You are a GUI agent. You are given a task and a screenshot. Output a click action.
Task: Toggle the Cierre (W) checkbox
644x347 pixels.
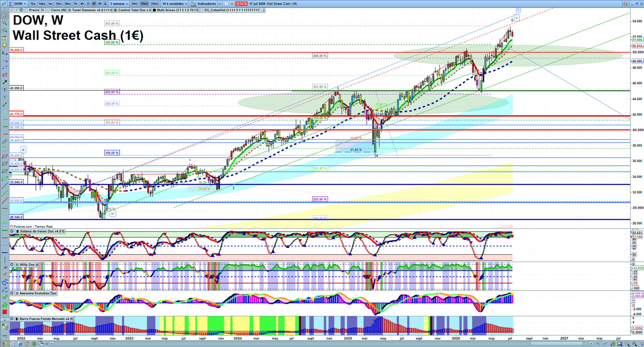(x=48, y=10)
